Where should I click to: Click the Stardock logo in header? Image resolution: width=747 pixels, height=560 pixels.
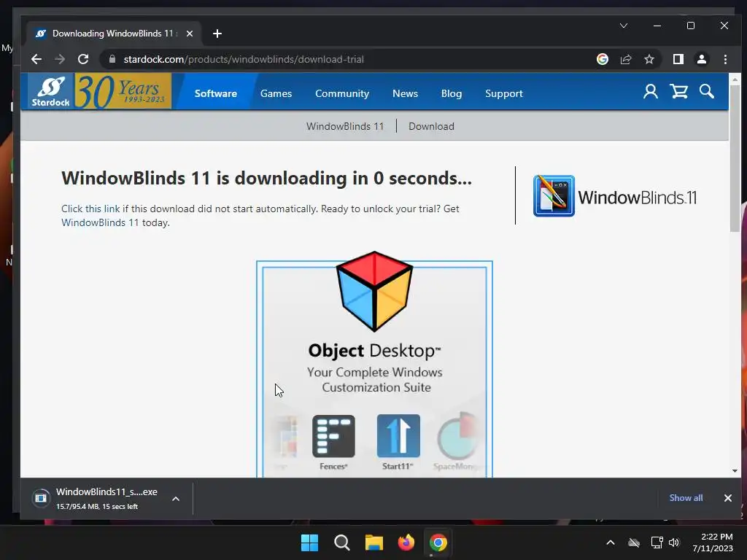pos(50,91)
